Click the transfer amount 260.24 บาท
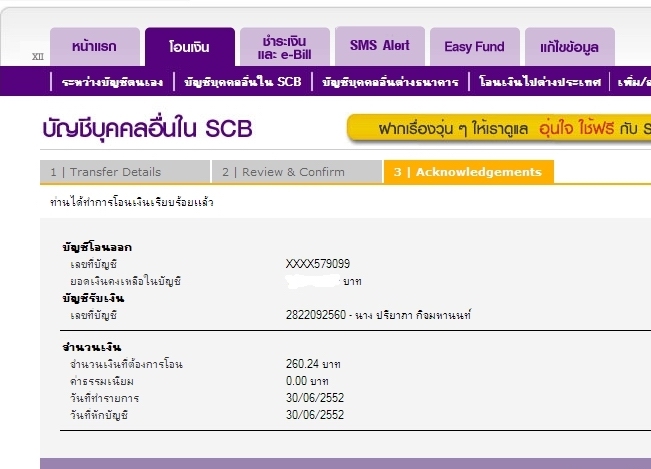The image size is (651, 469). click(x=313, y=364)
